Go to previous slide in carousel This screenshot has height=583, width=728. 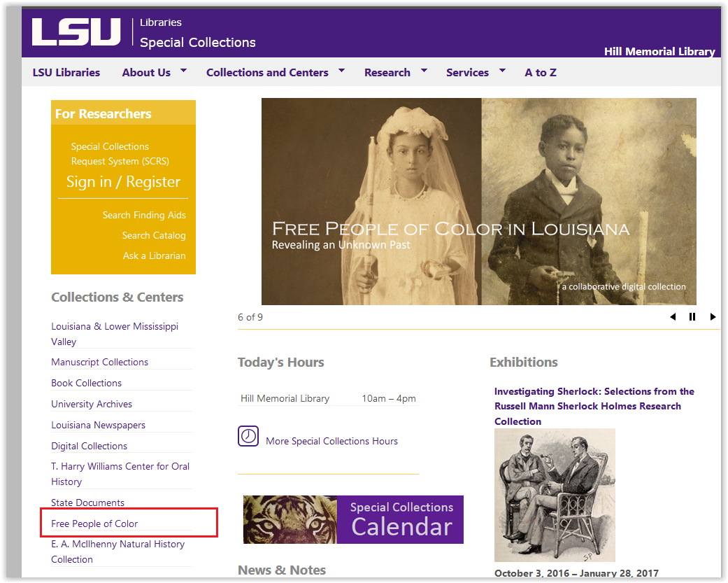673,317
